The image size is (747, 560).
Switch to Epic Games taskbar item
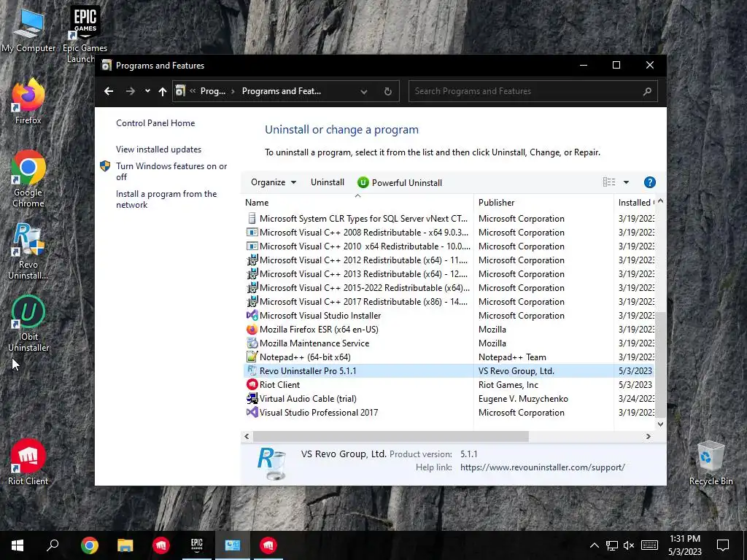(197, 545)
